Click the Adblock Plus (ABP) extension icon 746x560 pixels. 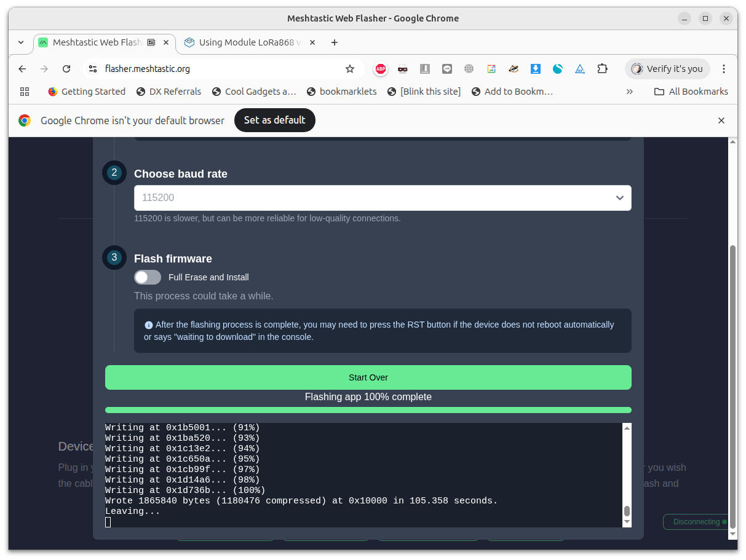(x=381, y=69)
